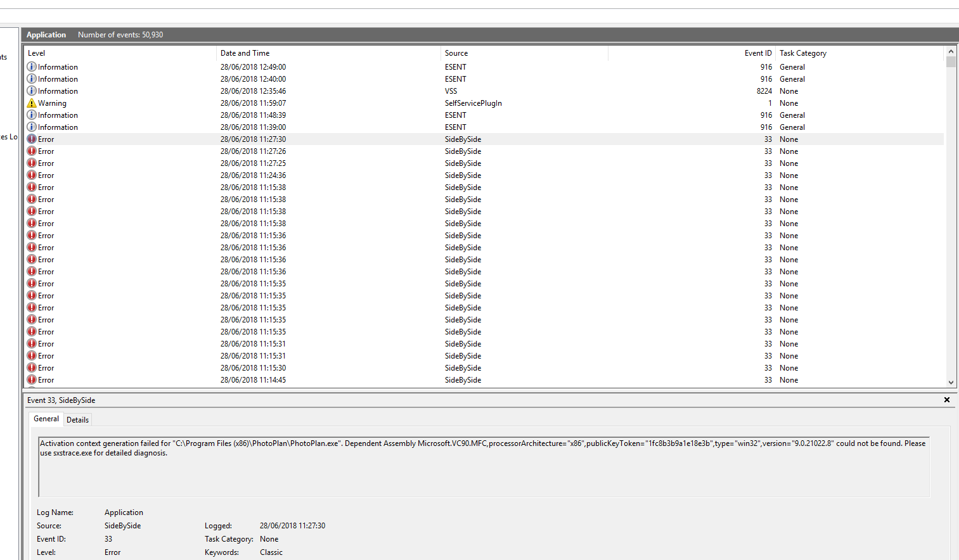The width and height of the screenshot is (959, 560).
Task: Select the SideBySide error at 11:24:36
Action: (x=484, y=175)
